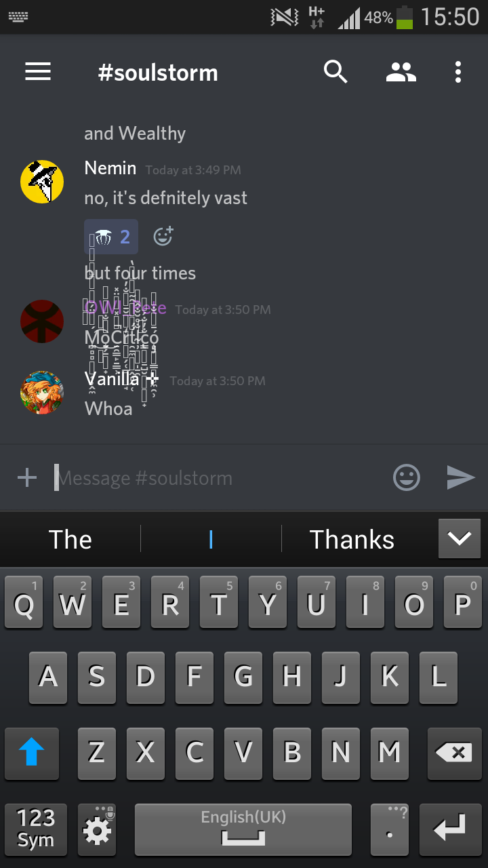
Task: Choose the "Thanks" word suggestion
Action: [x=352, y=540]
